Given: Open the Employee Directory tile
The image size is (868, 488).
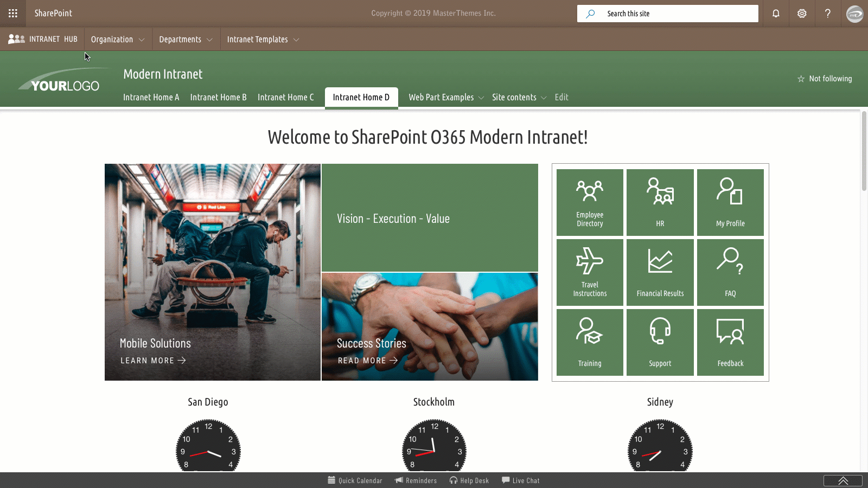Looking at the screenshot, I should (589, 202).
